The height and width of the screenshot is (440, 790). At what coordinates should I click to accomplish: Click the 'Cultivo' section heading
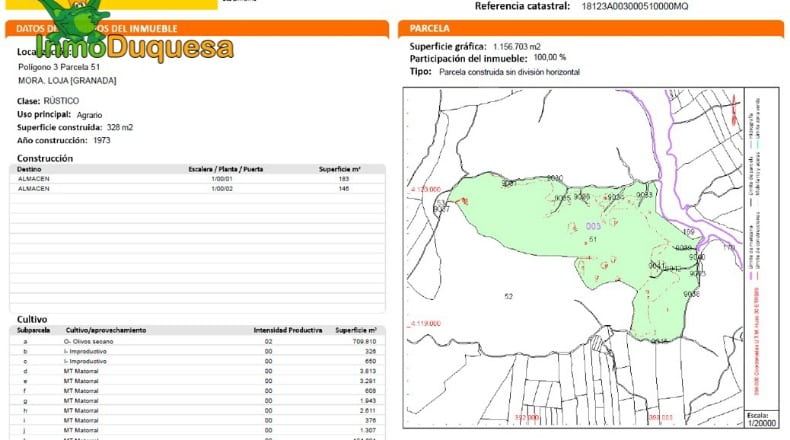[32, 320]
